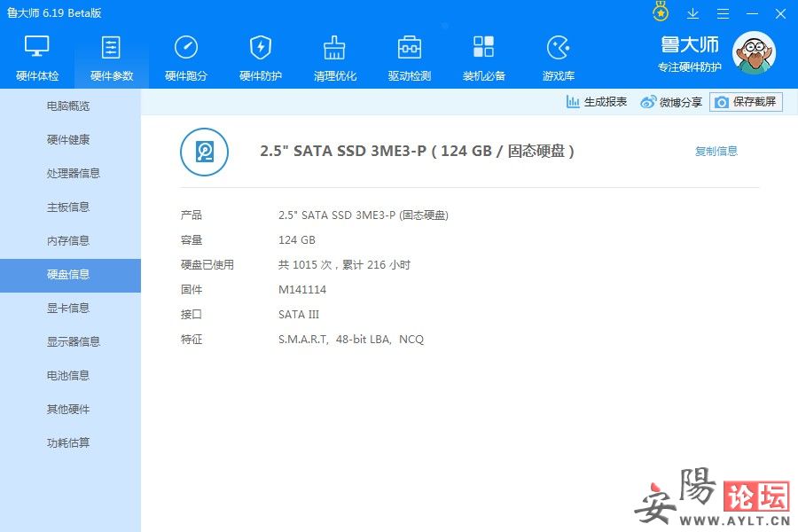Select 显示器信息 in sidebar
Screen dimensions: 798x532
click(70, 341)
